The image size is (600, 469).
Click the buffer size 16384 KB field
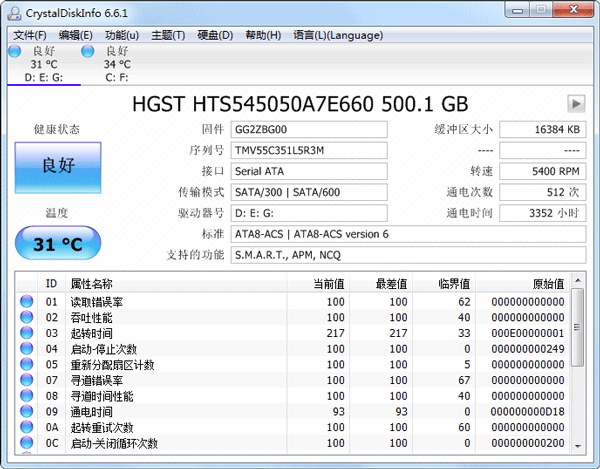[x=543, y=129]
